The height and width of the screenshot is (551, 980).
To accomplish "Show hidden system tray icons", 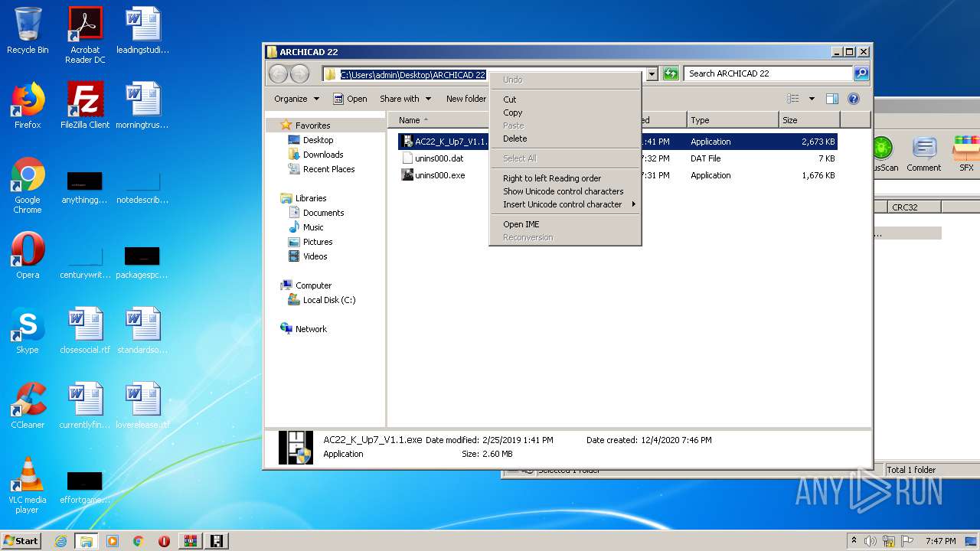I will (x=854, y=541).
